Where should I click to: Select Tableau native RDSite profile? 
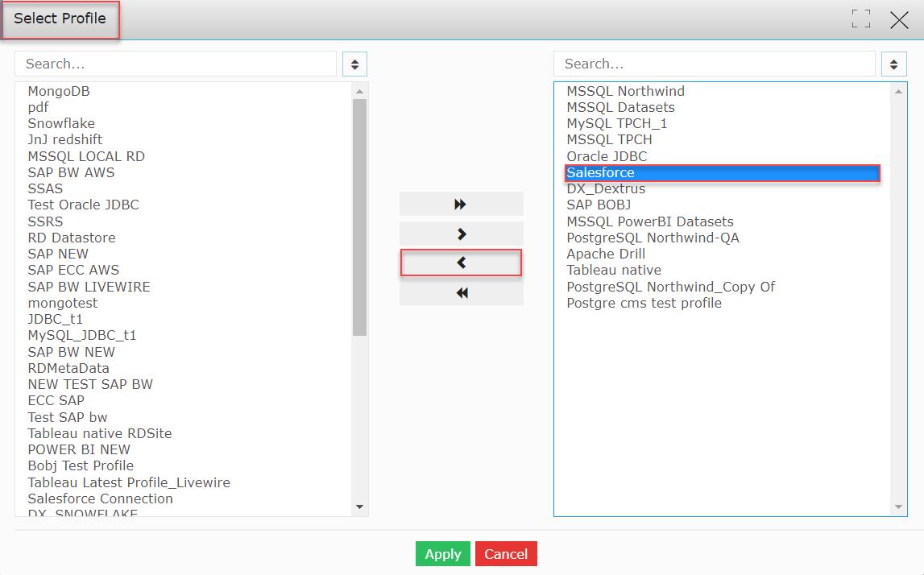tap(100, 433)
